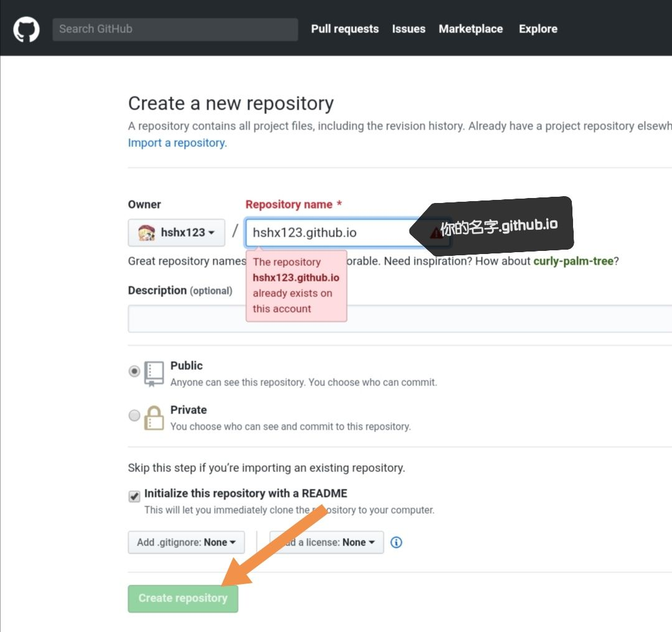The width and height of the screenshot is (672, 632).
Task: Click 'Skip this step if you're importing' text
Action: 266,468
